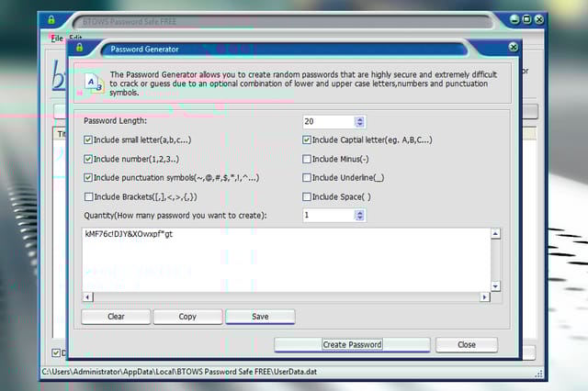Disable Include punctuation symbols checkbox
This screenshot has width=588, height=391.
88,177
